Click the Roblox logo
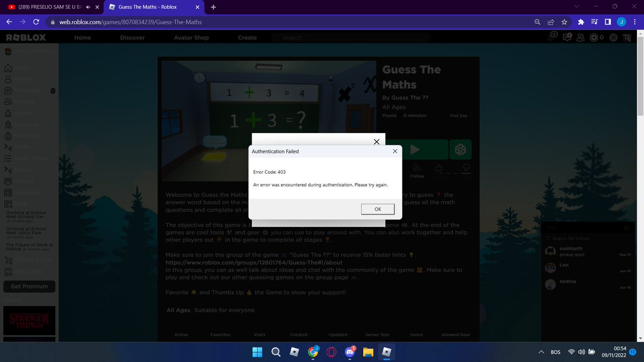 pyautogui.click(x=25, y=38)
